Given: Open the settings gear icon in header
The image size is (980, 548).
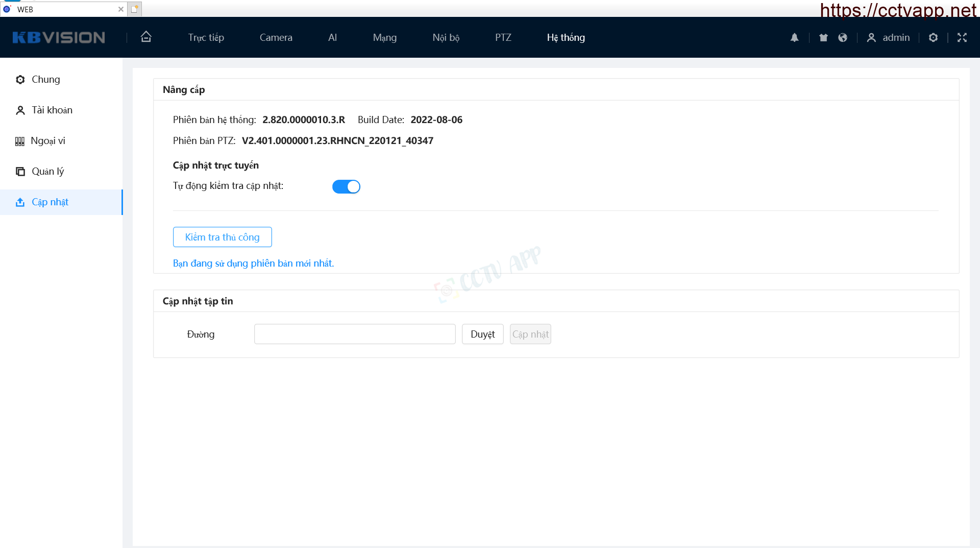Looking at the screenshot, I should click(x=933, y=37).
